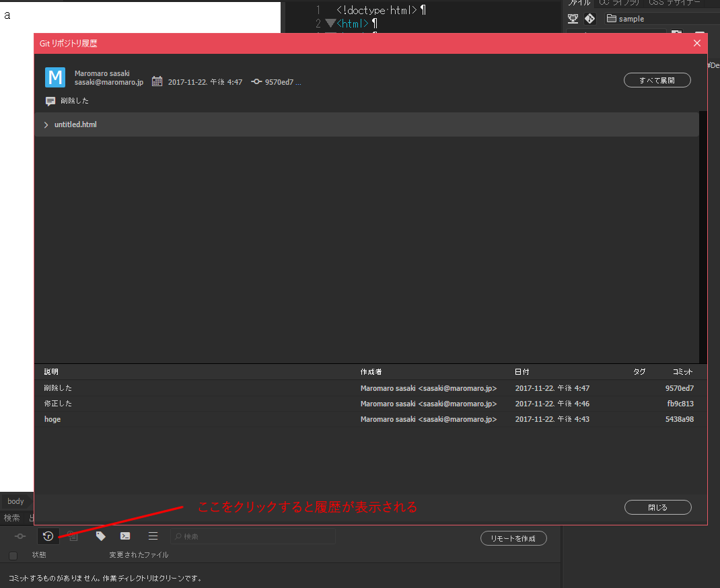The height and width of the screenshot is (588, 720).
Task: Click commit hash 9570ed7 in the table
Action: [x=679, y=388]
